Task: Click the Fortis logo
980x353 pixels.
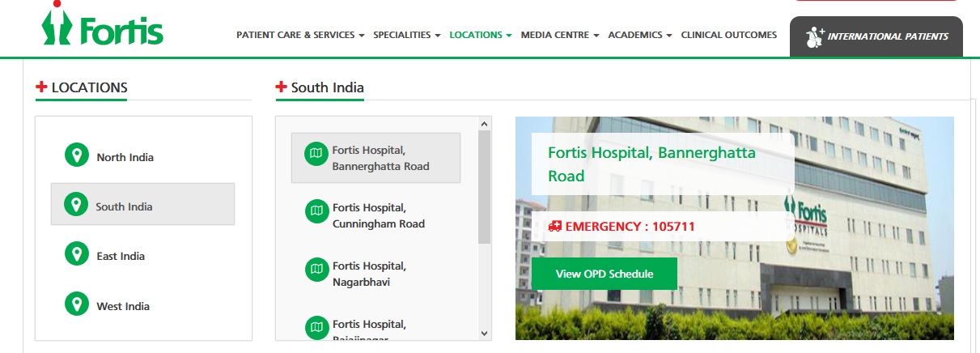Action: pyautogui.click(x=102, y=24)
